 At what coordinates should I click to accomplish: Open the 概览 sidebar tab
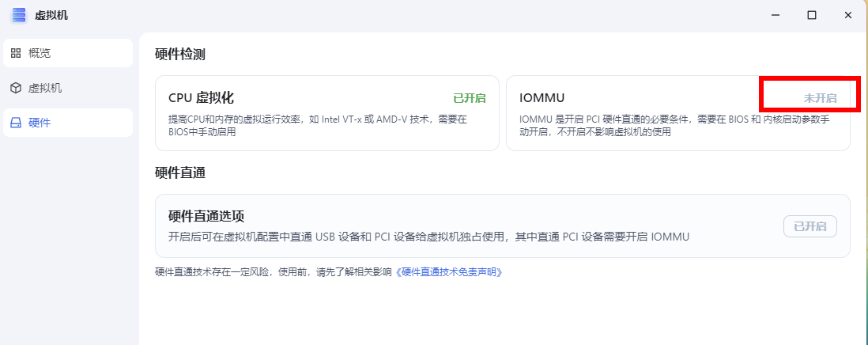(x=68, y=53)
